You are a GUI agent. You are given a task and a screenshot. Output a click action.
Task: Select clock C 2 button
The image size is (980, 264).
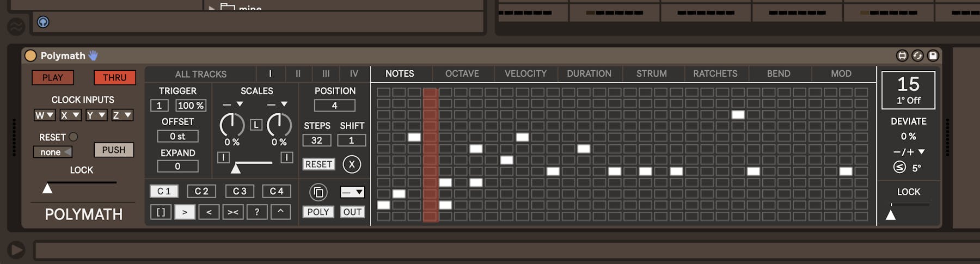tap(201, 191)
